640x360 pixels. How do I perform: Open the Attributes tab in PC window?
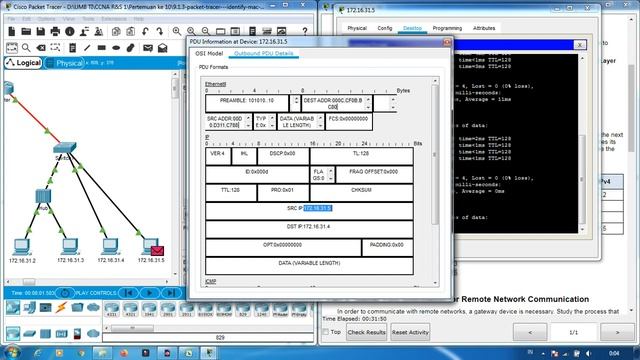(x=484, y=28)
